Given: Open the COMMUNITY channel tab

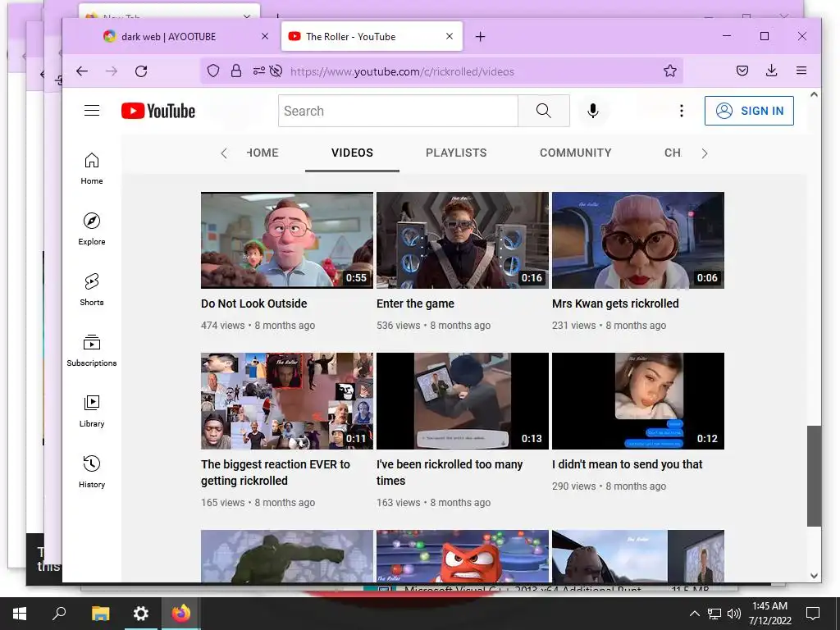Looking at the screenshot, I should 575,153.
